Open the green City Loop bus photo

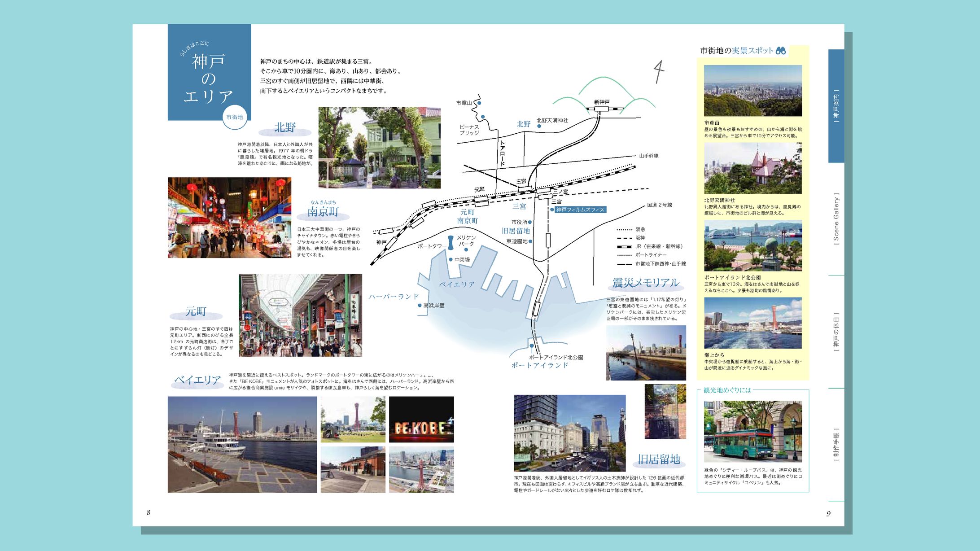tap(752, 431)
